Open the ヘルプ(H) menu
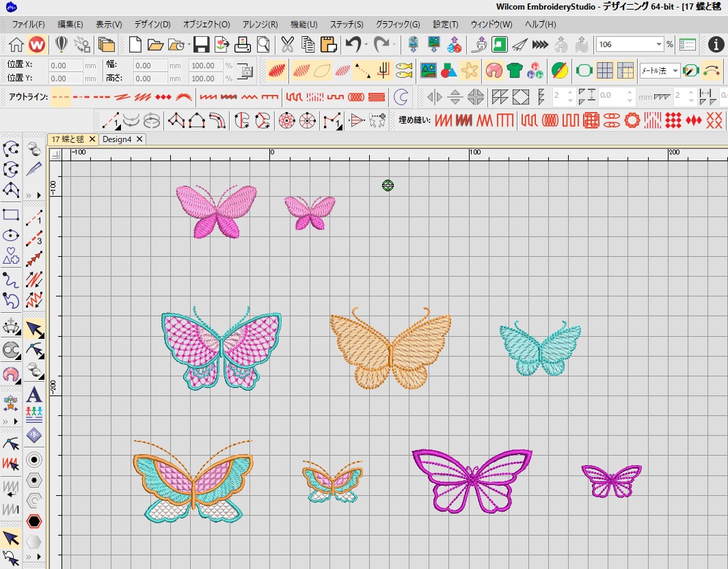The image size is (728, 569). [541, 24]
